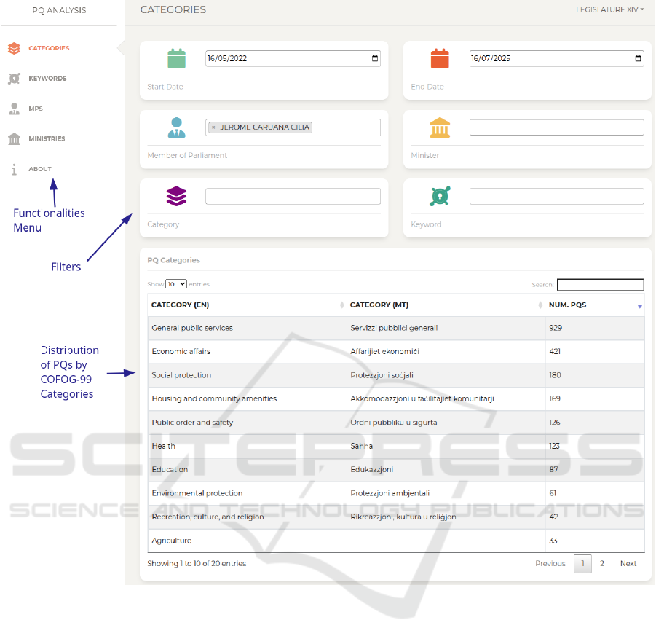Sort table by Category (MT) header

pyautogui.click(x=379, y=305)
